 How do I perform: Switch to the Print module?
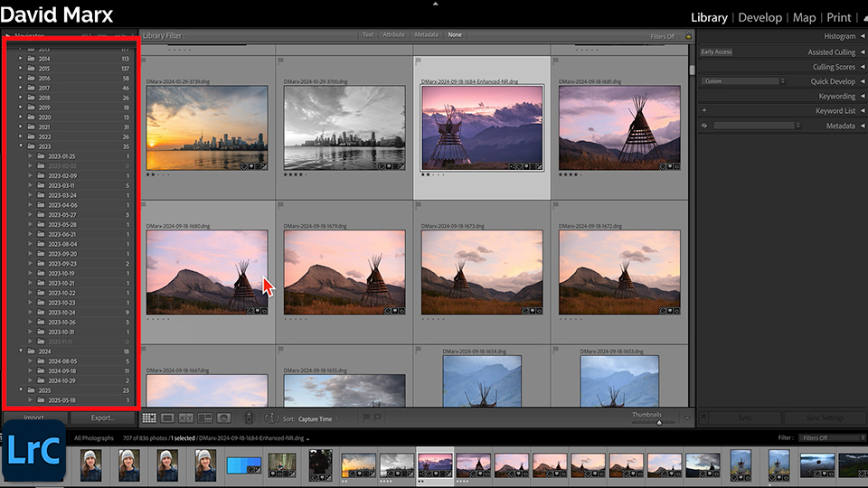pyautogui.click(x=839, y=18)
